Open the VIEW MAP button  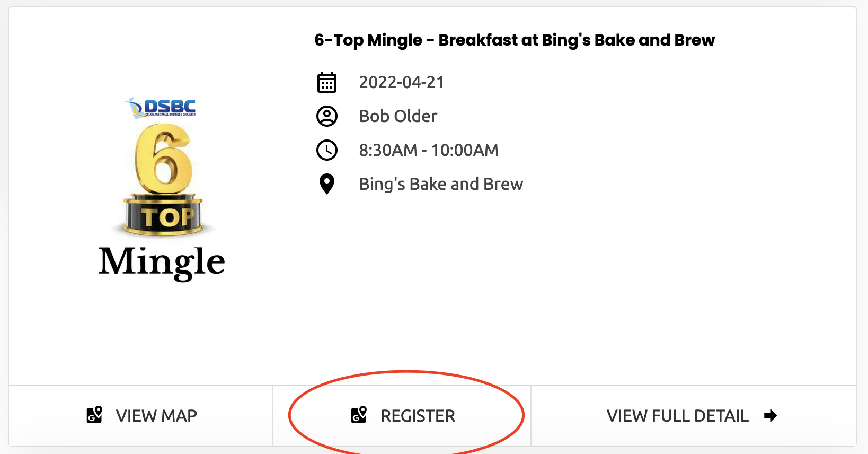point(141,415)
